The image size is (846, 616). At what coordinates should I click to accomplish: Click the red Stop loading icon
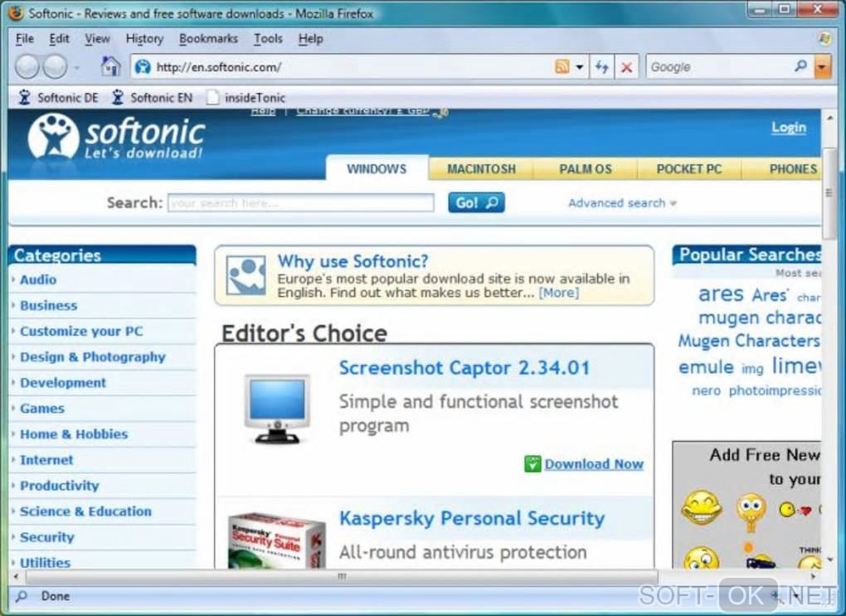tap(626, 67)
